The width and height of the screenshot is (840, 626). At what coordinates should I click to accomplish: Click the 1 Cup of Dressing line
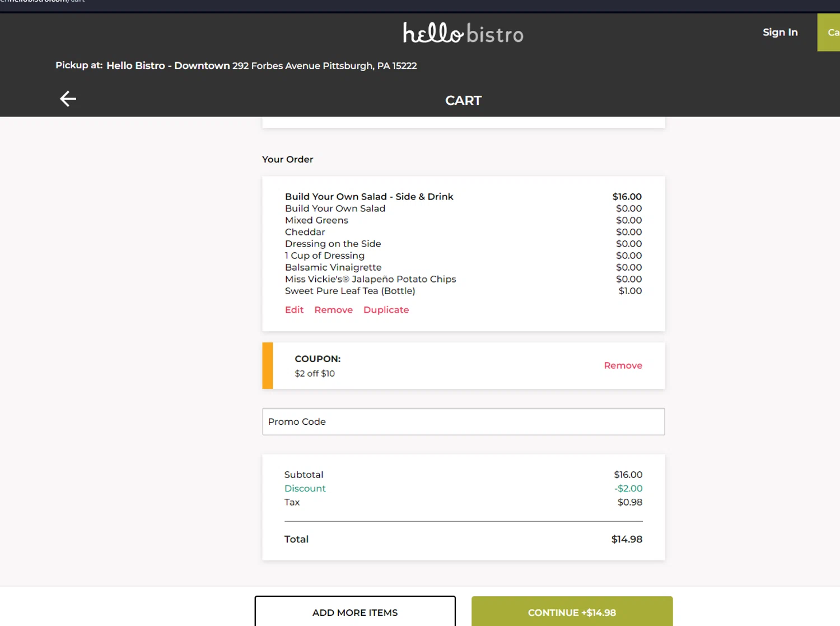[324, 256]
